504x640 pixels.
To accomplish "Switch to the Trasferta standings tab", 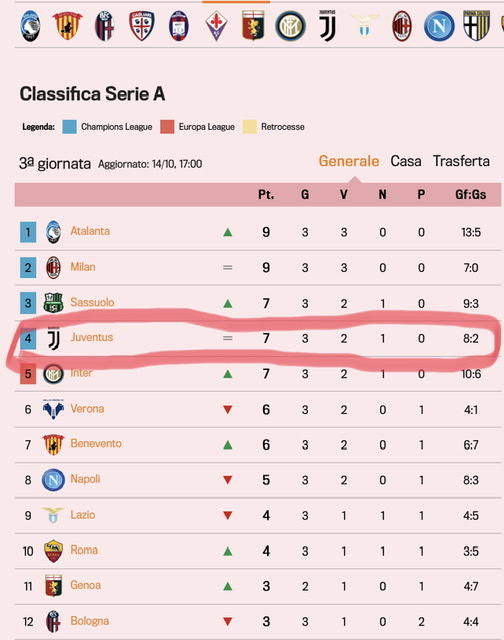I will point(461,161).
